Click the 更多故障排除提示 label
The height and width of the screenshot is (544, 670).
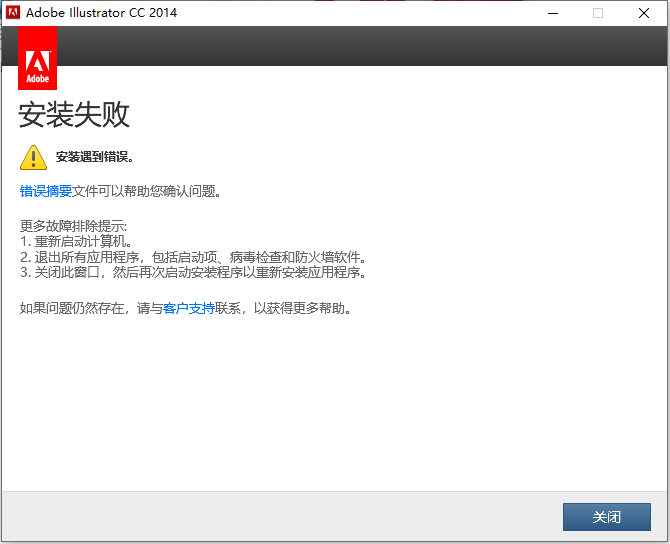click(x=73, y=225)
